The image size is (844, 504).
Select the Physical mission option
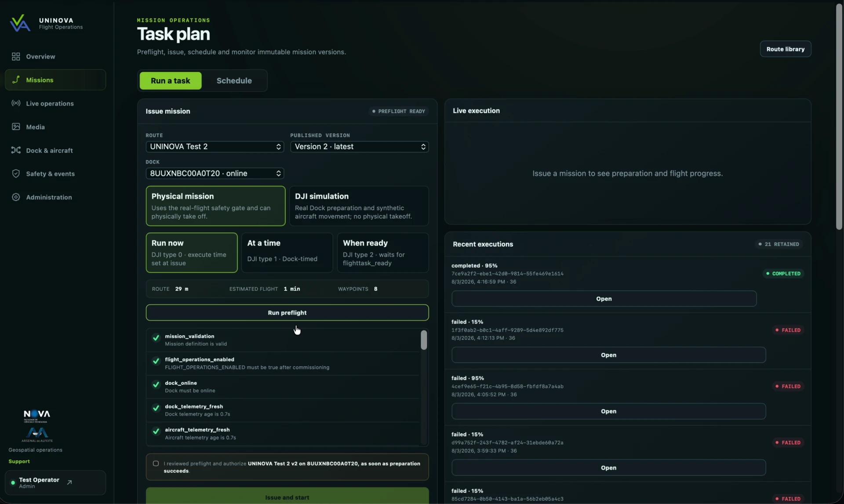(x=215, y=206)
